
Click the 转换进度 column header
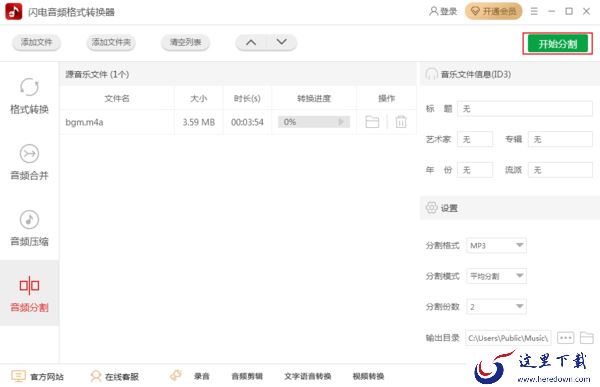point(314,98)
